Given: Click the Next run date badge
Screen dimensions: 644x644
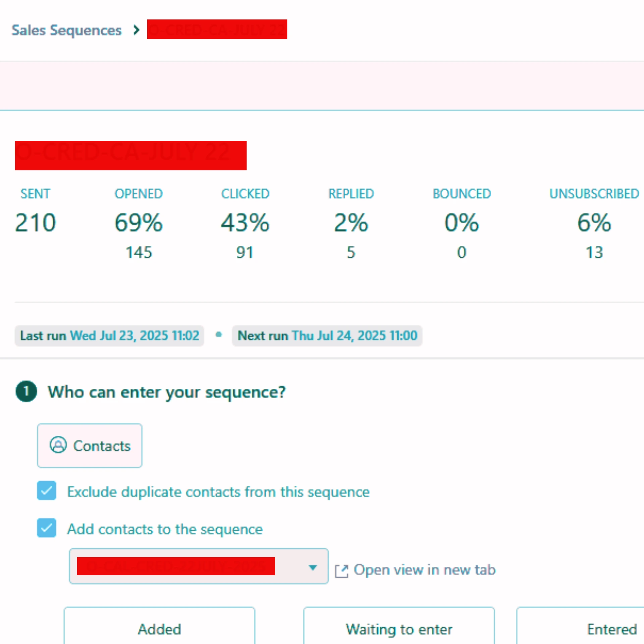Looking at the screenshot, I should pyautogui.click(x=327, y=335).
